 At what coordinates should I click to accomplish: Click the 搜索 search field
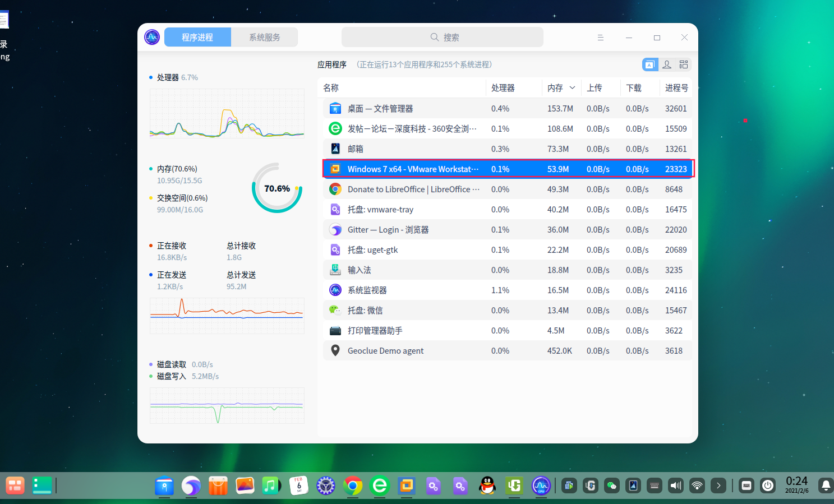click(x=443, y=38)
